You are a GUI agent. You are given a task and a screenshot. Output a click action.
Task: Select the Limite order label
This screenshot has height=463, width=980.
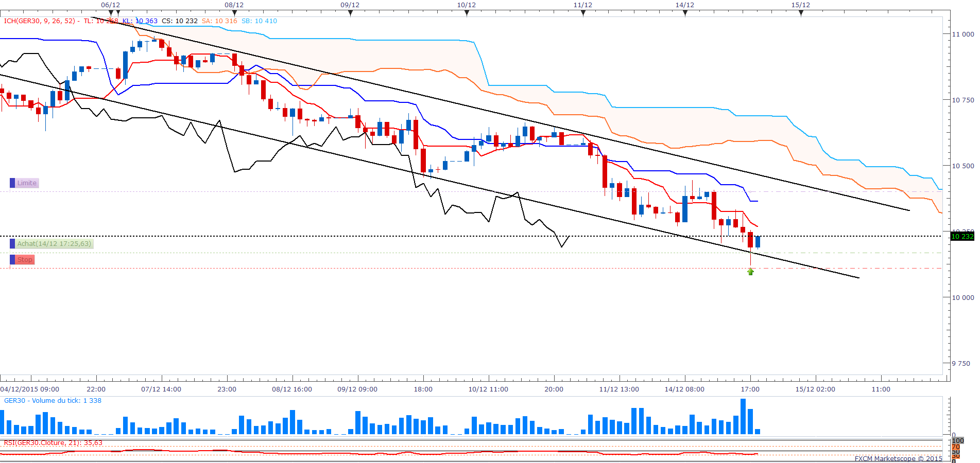[27, 183]
